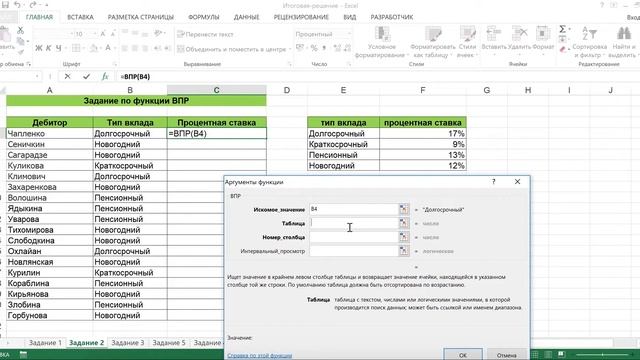Viewport: 640px width, 360px height.
Task: Click the Номер_столбца input field
Action: (x=353, y=237)
